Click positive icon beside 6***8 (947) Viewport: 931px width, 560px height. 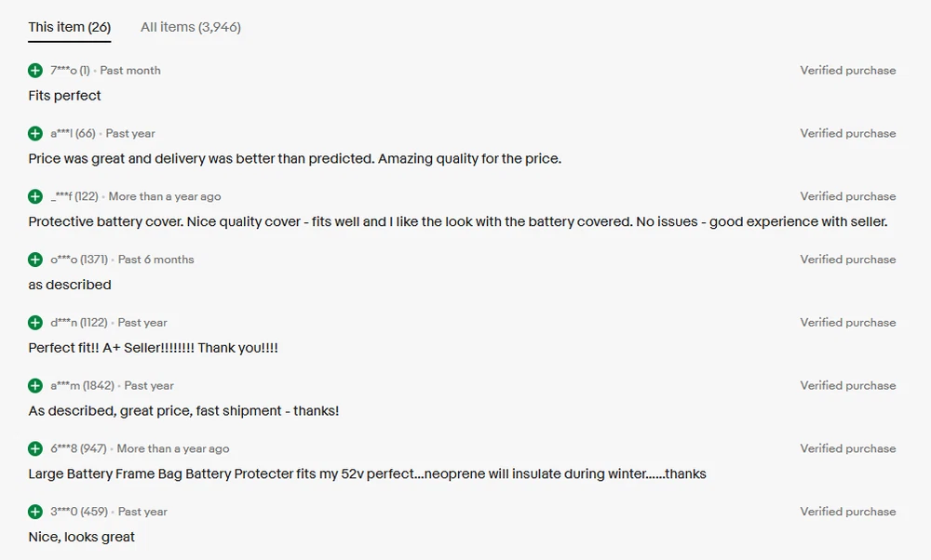pos(35,448)
